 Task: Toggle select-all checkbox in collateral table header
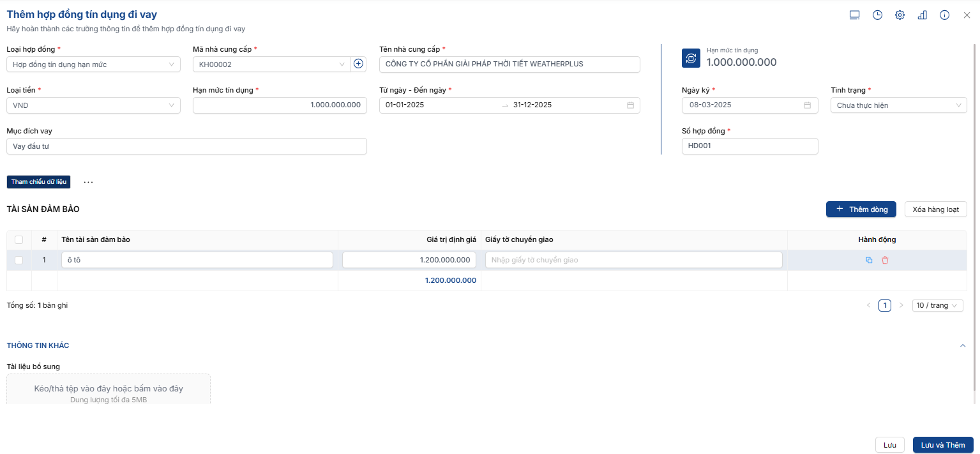pos(19,239)
